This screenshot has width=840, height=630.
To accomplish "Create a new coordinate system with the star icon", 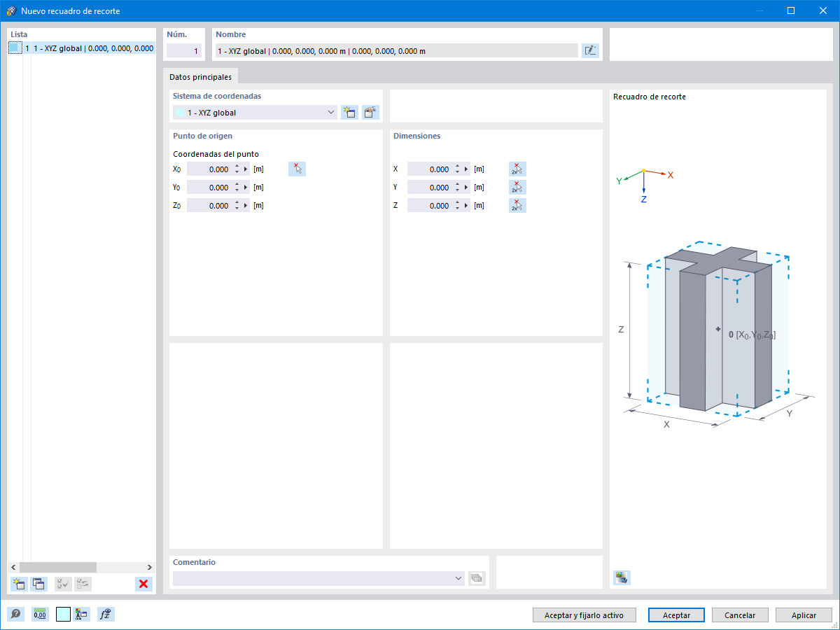I will (349, 112).
